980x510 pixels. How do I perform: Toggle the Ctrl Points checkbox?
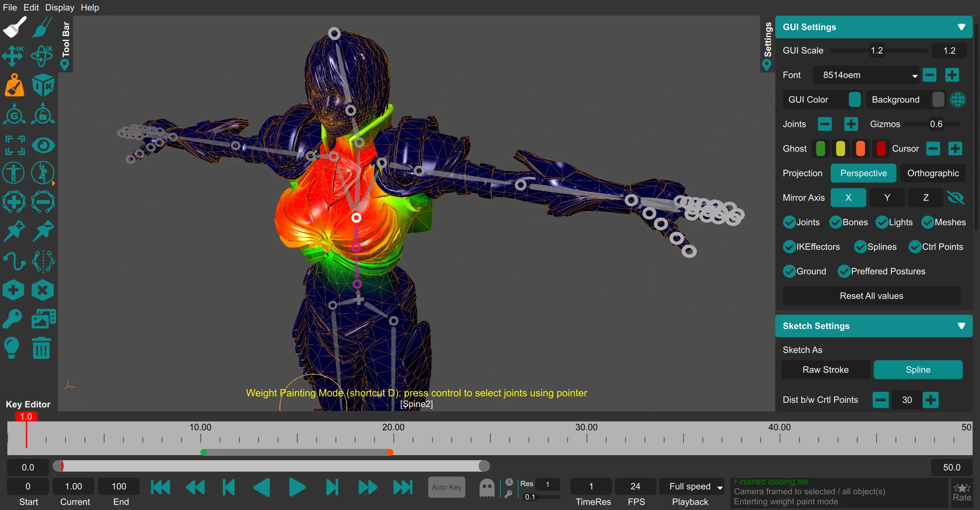(915, 247)
